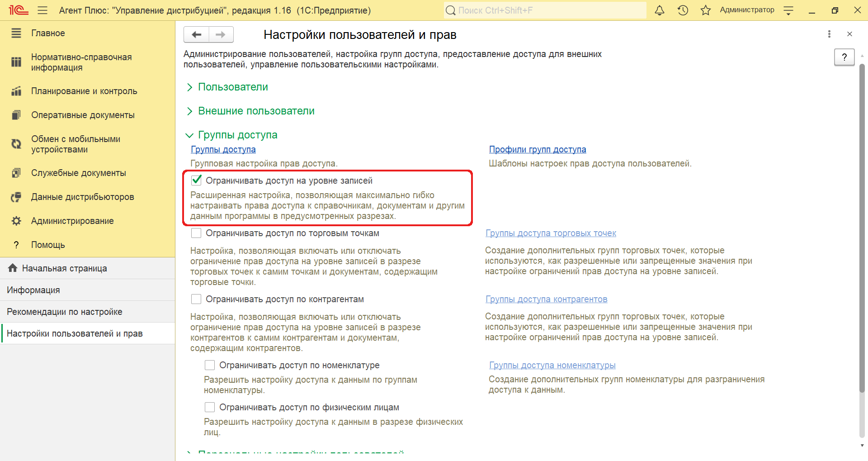868x461 pixels.
Task: Uncheck Ограничивать доступ на уровне записей
Action: click(196, 181)
